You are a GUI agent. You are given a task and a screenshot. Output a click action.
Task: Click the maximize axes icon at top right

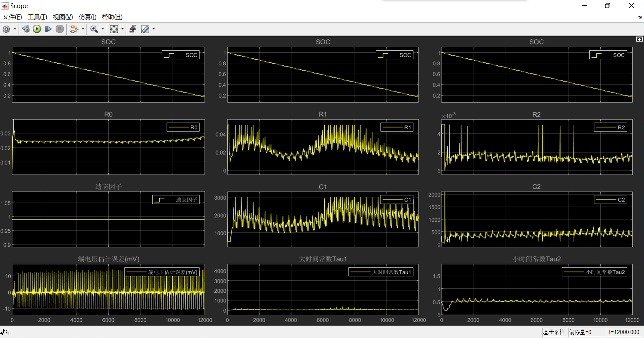pos(640,39)
